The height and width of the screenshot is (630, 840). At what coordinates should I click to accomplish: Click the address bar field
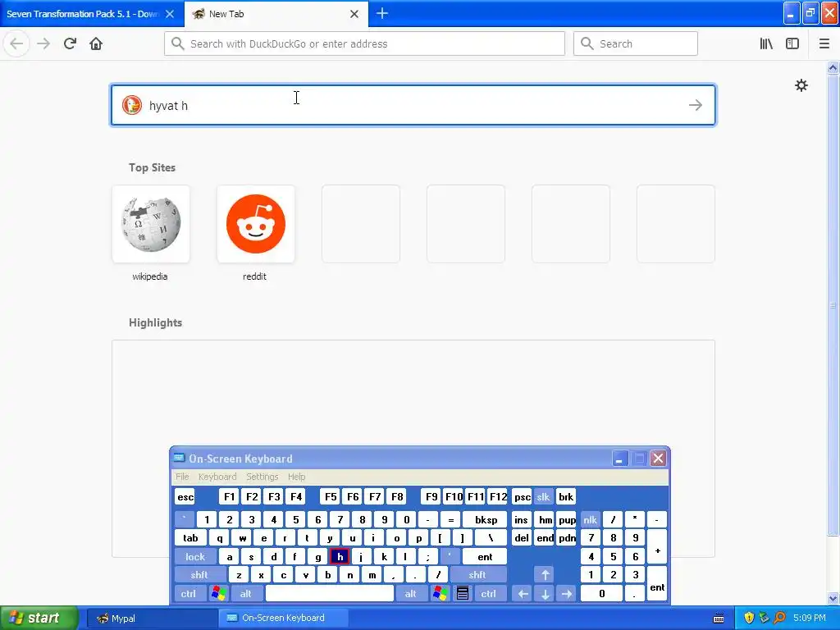pos(364,43)
